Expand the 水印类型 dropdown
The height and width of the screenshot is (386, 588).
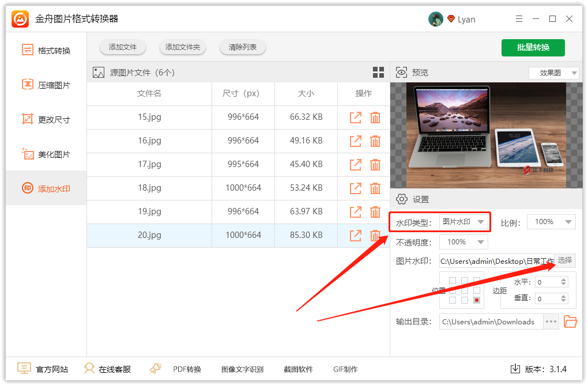[464, 222]
